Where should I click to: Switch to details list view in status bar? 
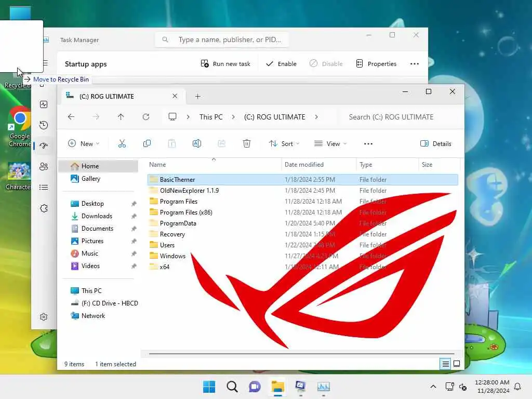(x=445, y=364)
